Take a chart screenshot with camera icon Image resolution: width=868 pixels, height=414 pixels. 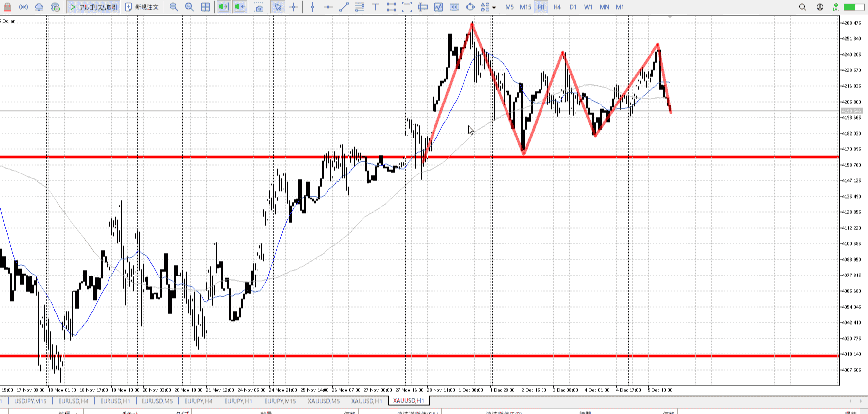[259, 7]
